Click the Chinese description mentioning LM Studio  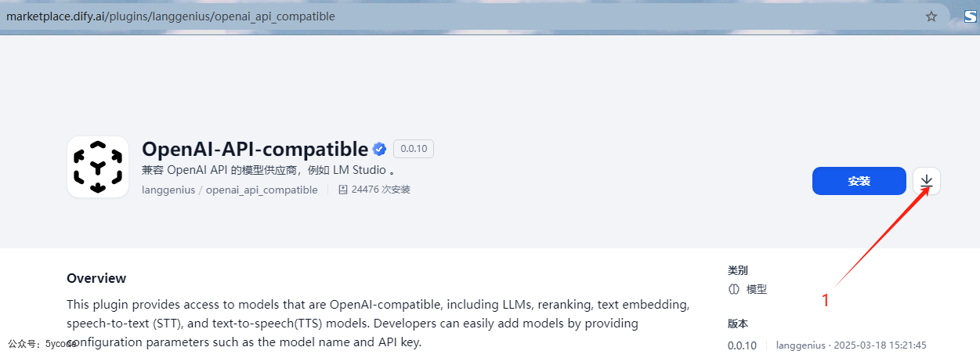(x=269, y=170)
